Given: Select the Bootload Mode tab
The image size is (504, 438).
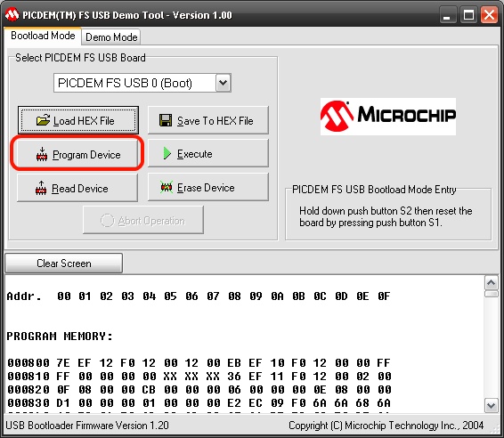Looking at the screenshot, I should coord(43,36).
